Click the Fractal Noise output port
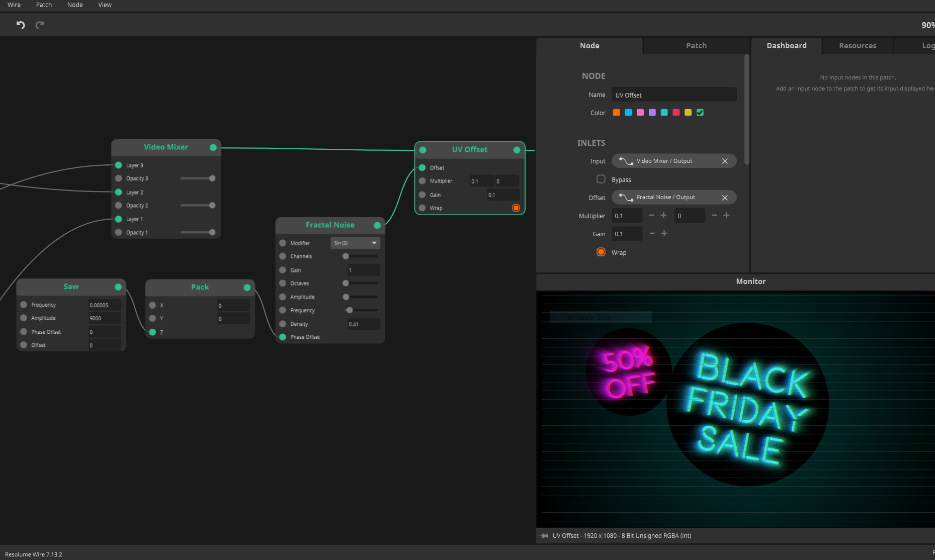Screen dimensions: 935x560 377,225
